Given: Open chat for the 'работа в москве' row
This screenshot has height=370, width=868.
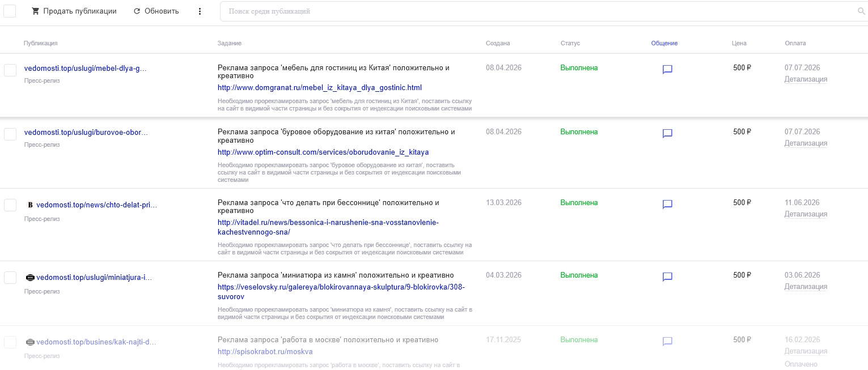Looking at the screenshot, I should 667,342.
